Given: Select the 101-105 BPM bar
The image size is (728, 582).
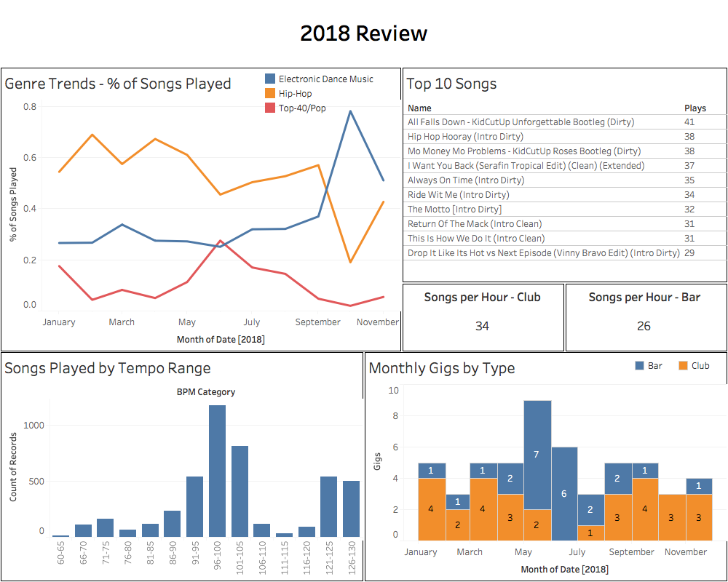Looking at the screenshot, I should point(240,491).
